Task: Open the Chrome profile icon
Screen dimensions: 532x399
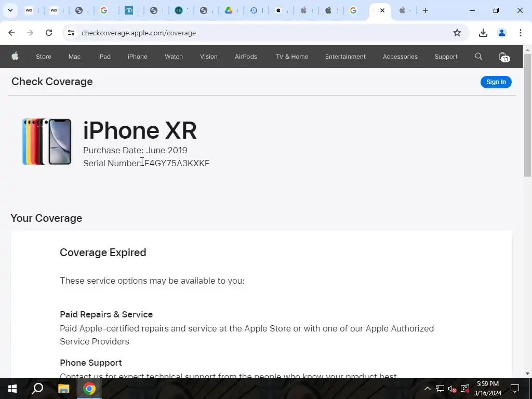Action: pyautogui.click(x=502, y=33)
